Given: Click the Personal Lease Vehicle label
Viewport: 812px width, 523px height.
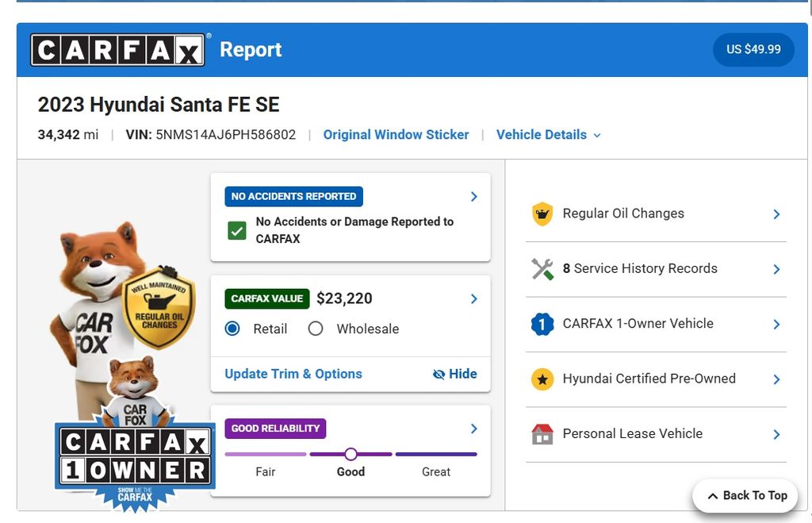Looking at the screenshot, I should click(x=633, y=433).
